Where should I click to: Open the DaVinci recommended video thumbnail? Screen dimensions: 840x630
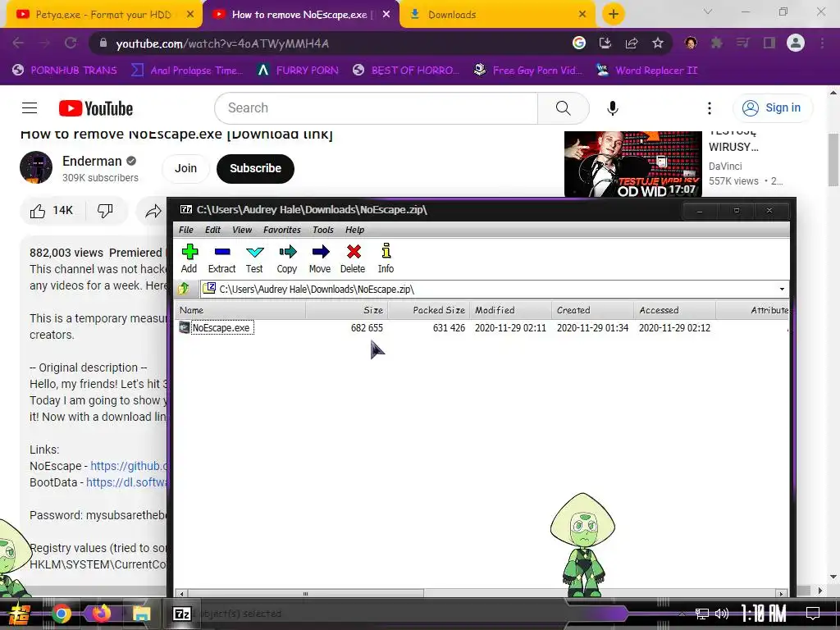[632, 164]
